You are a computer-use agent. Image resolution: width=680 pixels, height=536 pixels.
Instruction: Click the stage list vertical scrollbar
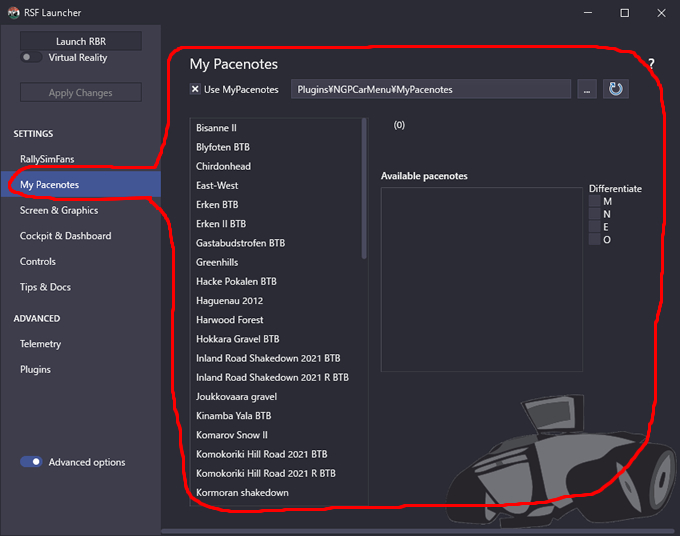coord(364,189)
